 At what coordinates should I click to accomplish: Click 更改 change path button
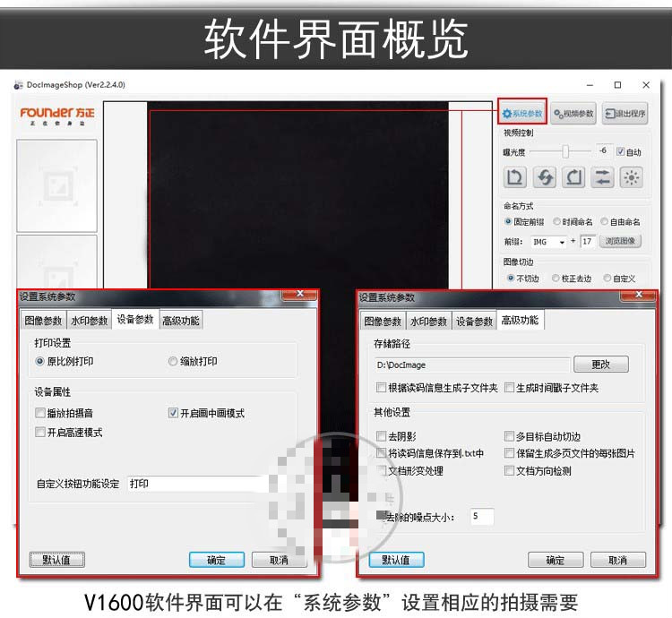601,364
